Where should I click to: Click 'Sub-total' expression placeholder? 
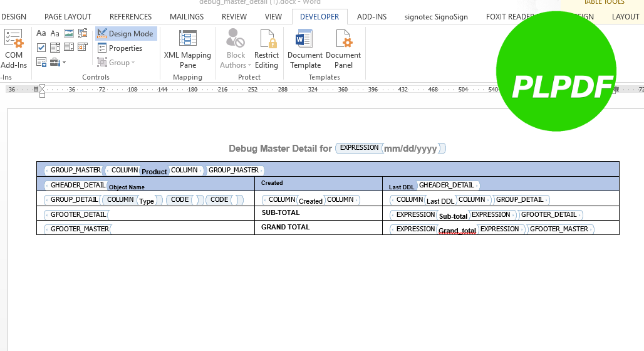(x=453, y=216)
